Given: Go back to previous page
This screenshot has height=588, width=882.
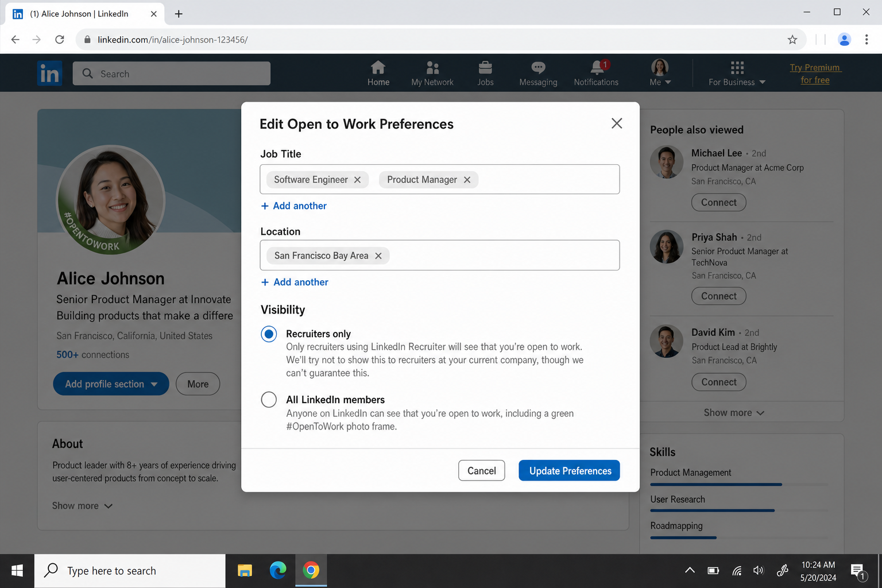Looking at the screenshot, I should point(16,40).
